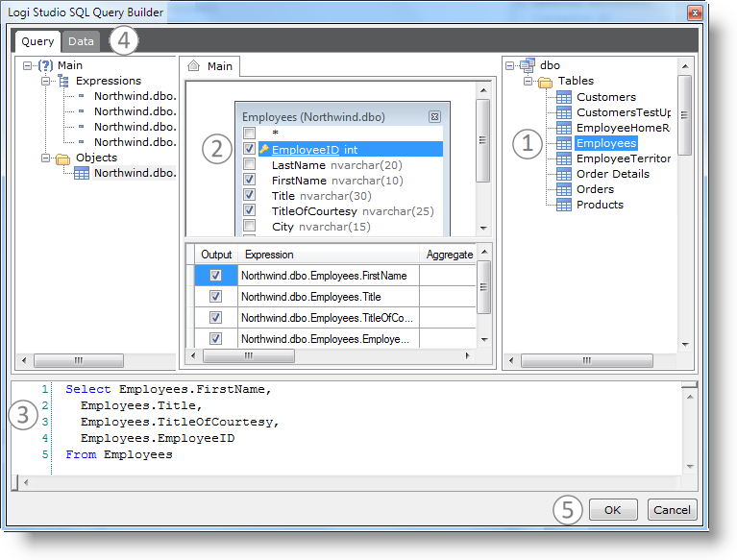737x560 pixels.
Task: Click the EmployeeHomeR table icon
Action: pos(564,128)
